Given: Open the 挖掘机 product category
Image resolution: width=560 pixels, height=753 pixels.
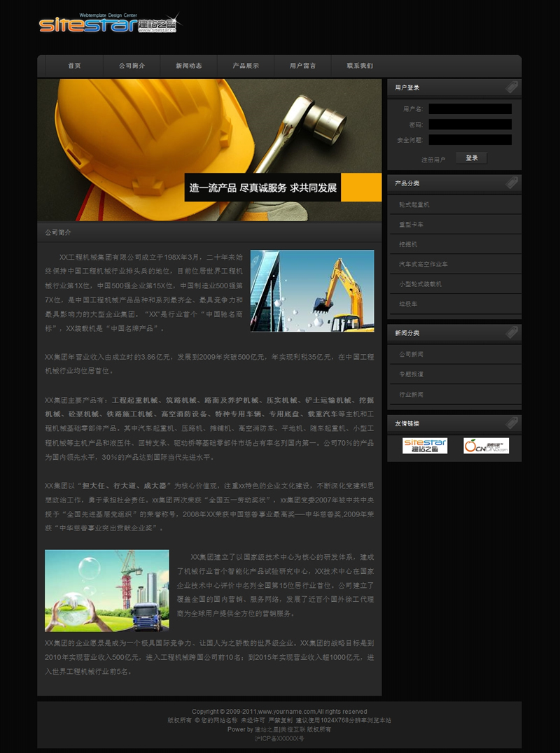Looking at the screenshot, I should (408, 245).
